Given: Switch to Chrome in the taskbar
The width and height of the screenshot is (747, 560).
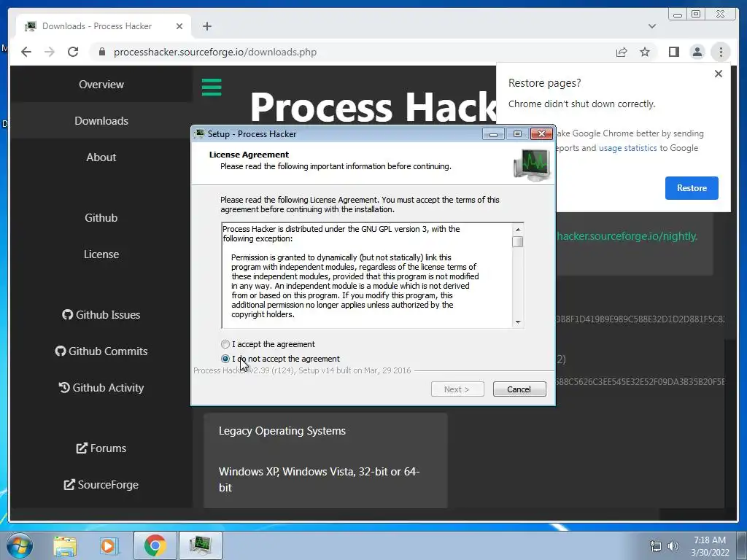Looking at the screenshot, I should point(155,545).
